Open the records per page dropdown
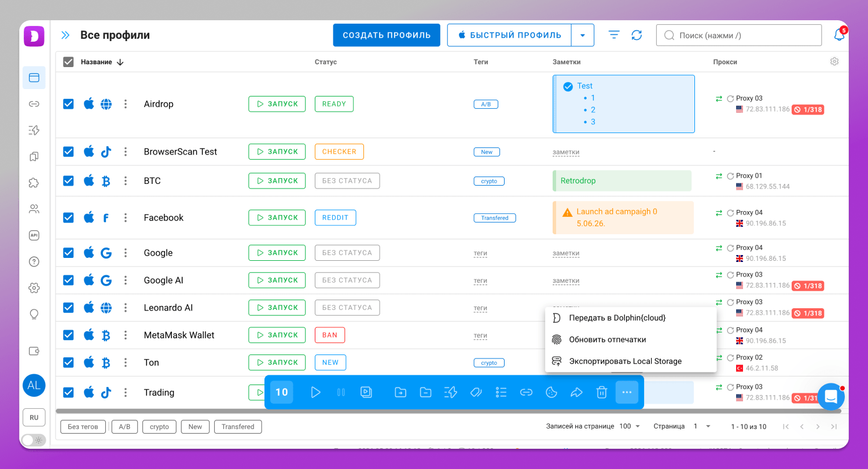The image size is (868, 469). click(x=630, y=426)
